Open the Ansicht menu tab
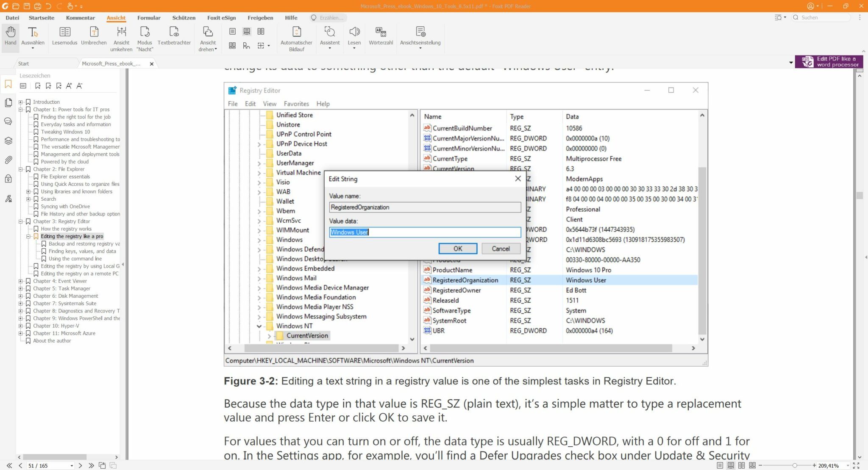The image size is (868, 470). [115, 17]
